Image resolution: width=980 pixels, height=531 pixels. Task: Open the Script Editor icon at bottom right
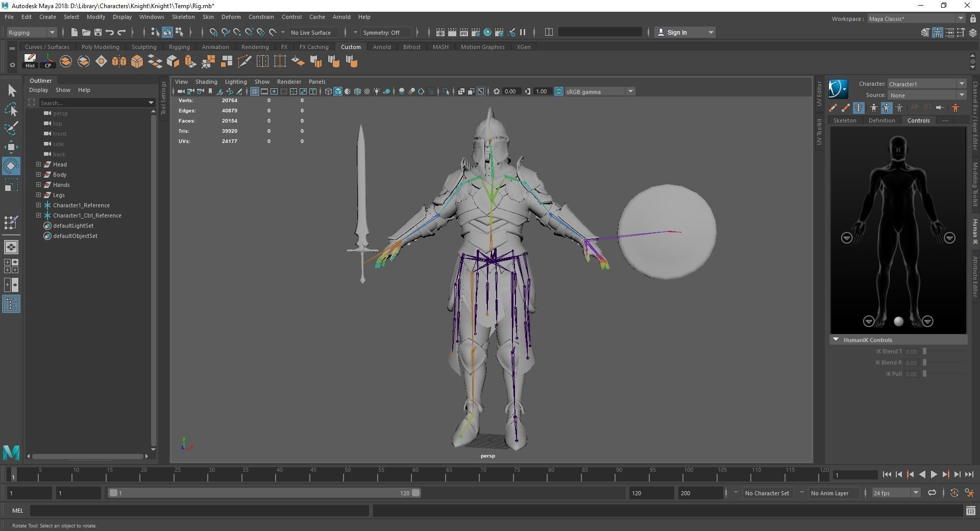(x=970, y=511)
